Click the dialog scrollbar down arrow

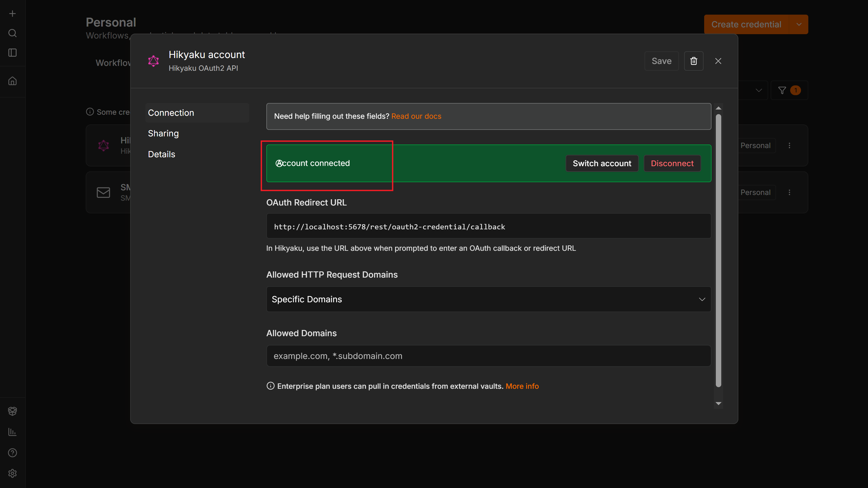(718, 403)
